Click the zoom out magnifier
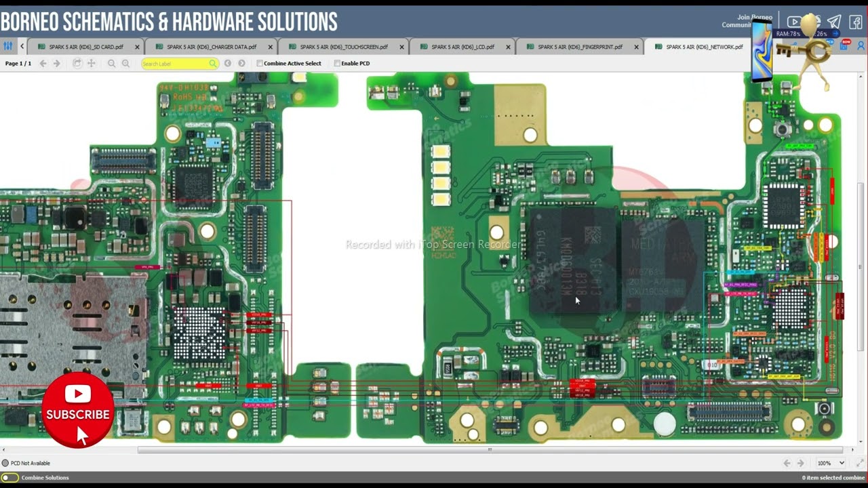The width and height of the screenshot is (868, 488). [111, 63]
